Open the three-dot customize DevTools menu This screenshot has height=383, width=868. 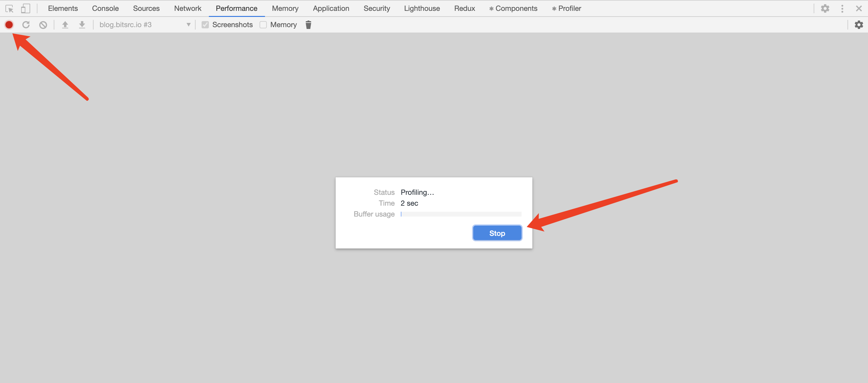pyautogui.click(x=842, y=8)
